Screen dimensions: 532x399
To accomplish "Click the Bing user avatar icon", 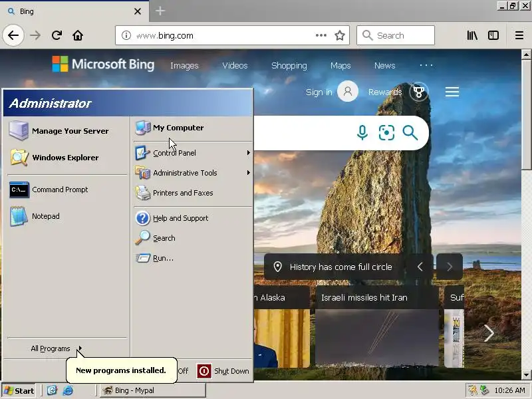I will pyautogui.click(x=347, y=91).
